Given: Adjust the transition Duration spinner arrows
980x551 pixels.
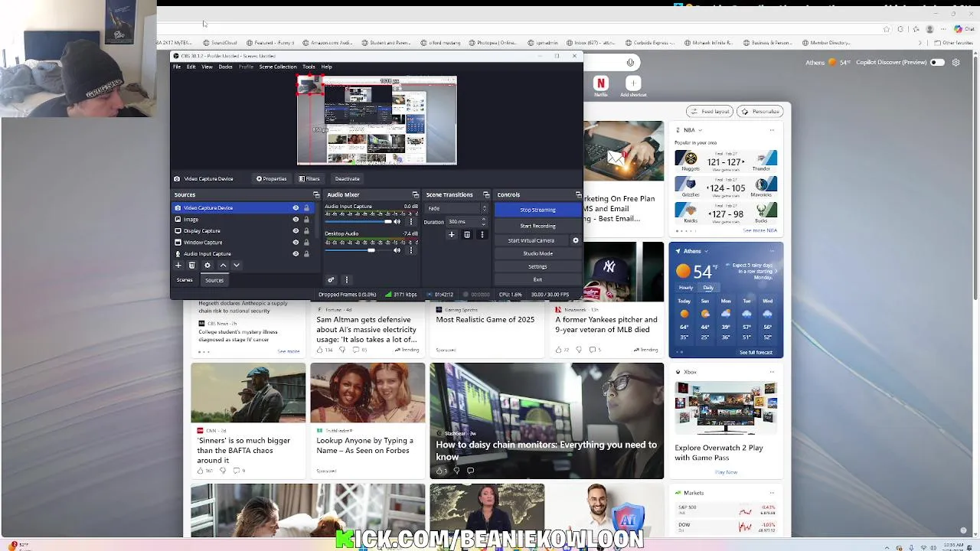Looking at the screenshot, I should coord(483,222).
